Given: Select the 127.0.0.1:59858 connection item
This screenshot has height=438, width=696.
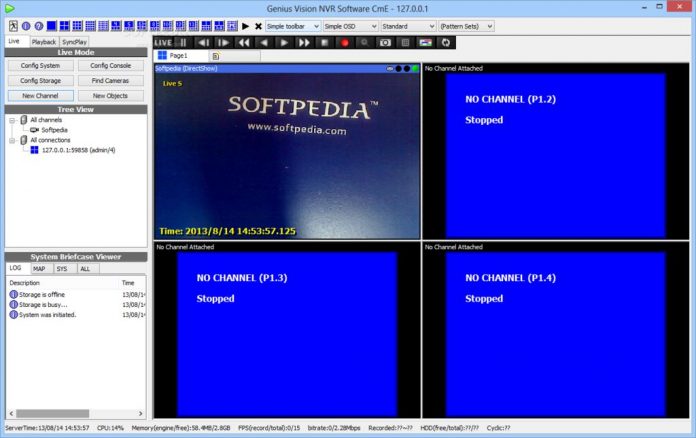Looking at the screenshot, I should 73,150.
